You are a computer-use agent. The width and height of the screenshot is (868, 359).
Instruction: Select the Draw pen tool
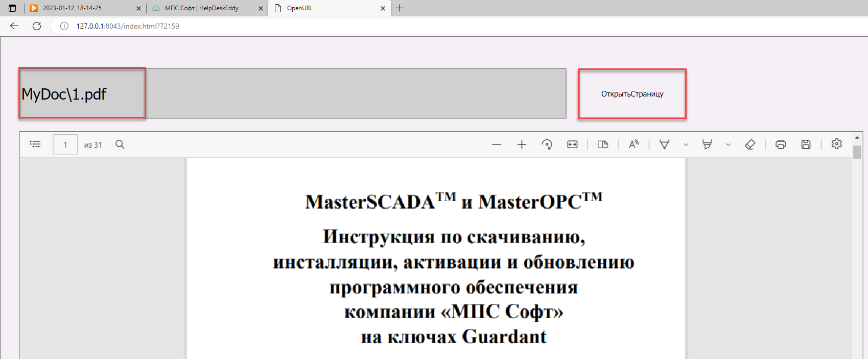(664, 145)
